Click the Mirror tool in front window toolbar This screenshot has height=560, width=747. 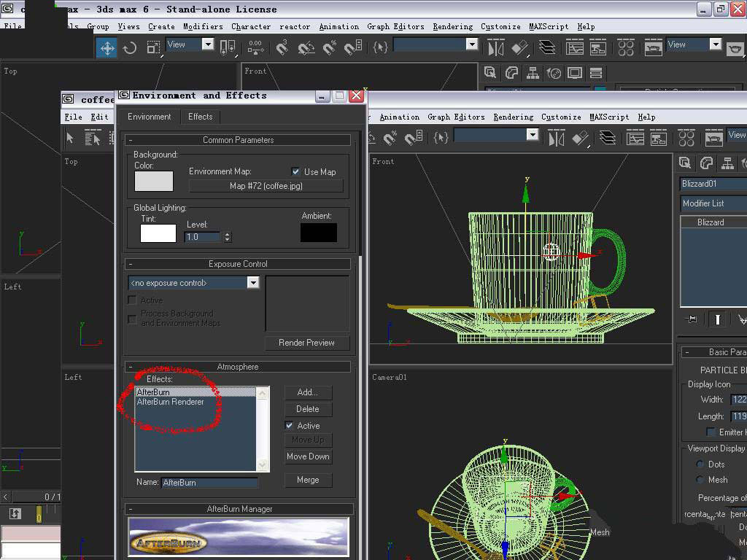[557, 138]
